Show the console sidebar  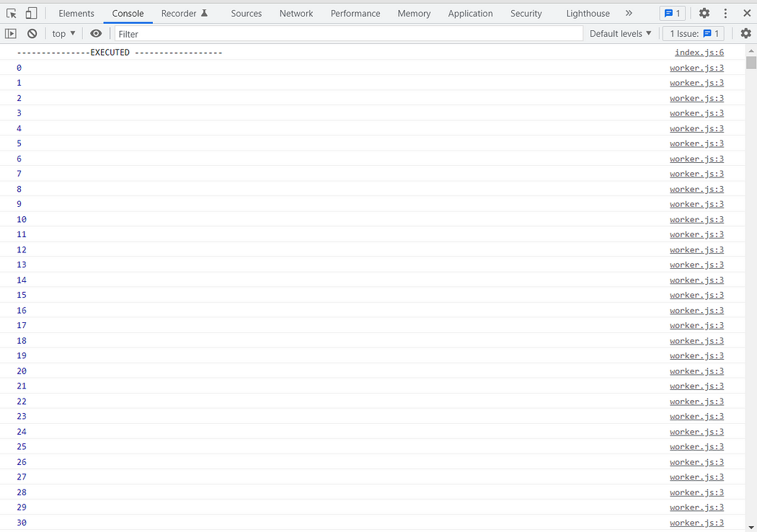coord(11,34)
